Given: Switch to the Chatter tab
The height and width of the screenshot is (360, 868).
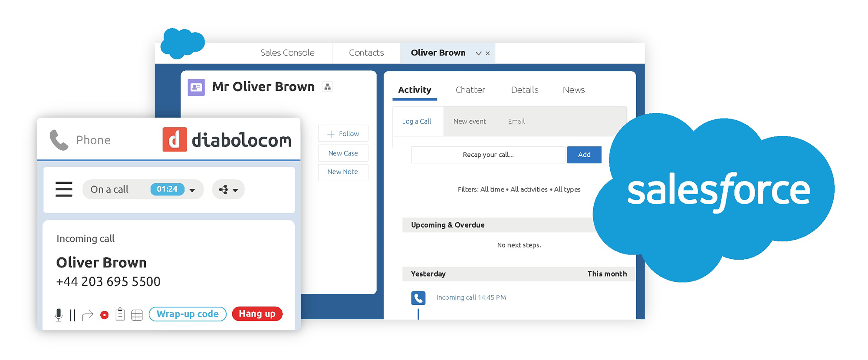Looking at the screenshot, I should pos(470,90).
